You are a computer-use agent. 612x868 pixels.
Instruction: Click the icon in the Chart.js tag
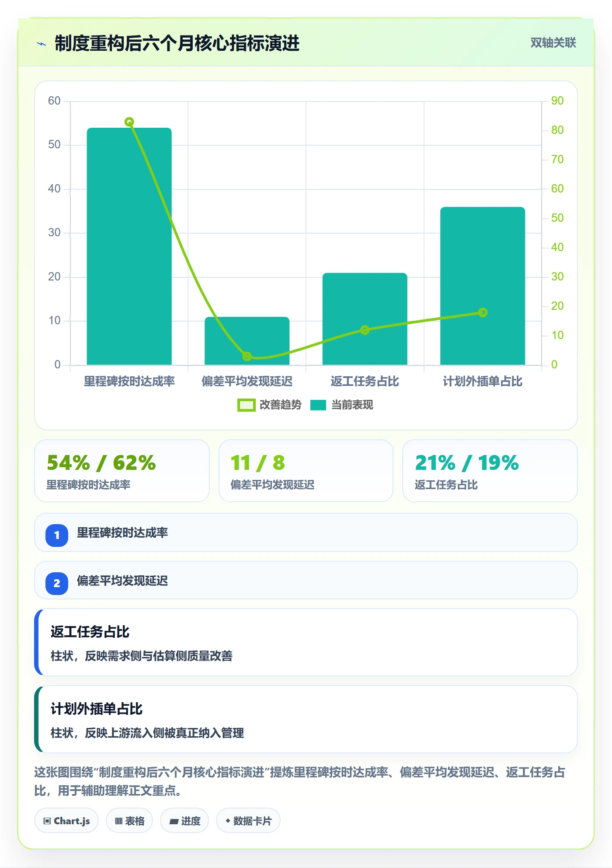pos(47,821)
